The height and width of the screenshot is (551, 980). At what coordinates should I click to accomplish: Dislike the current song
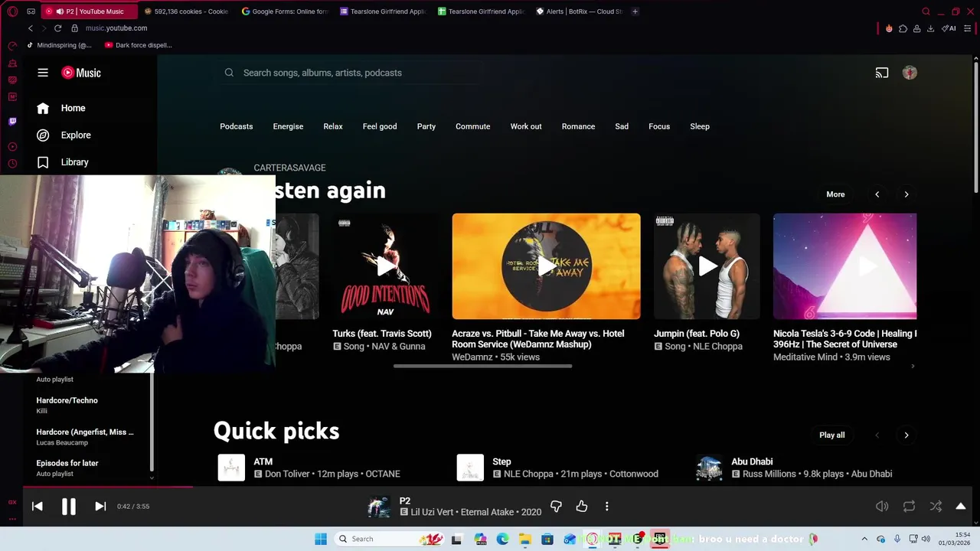click(x=556, y=506)
